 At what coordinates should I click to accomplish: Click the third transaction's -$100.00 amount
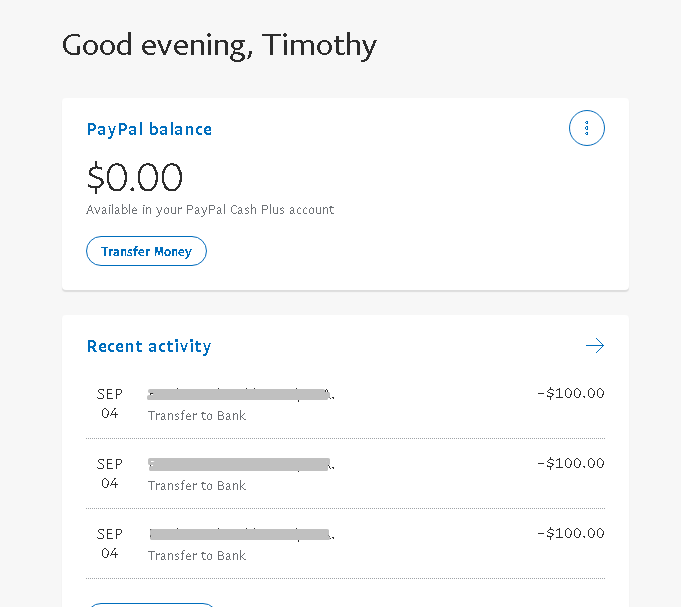tap(570, 533)
